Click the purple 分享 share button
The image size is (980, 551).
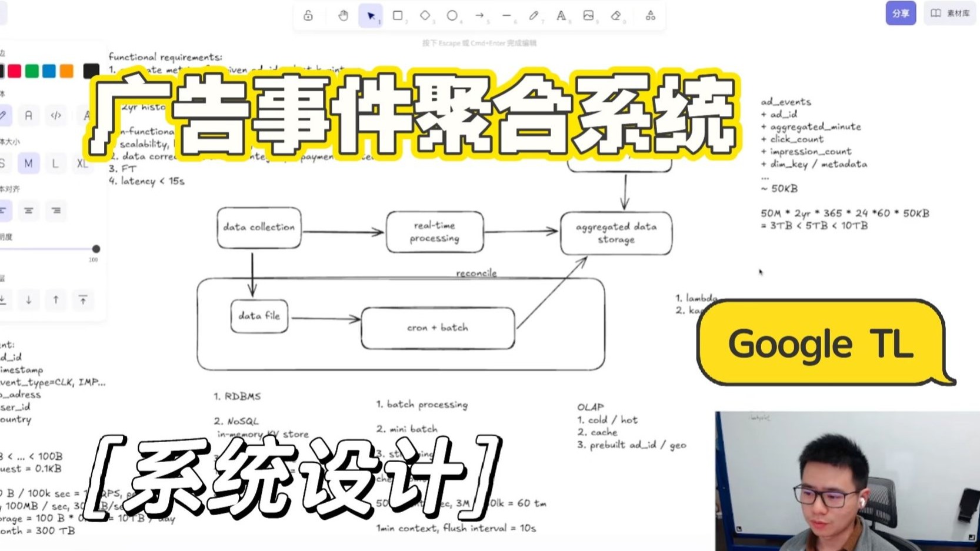[x=901, y=13]
